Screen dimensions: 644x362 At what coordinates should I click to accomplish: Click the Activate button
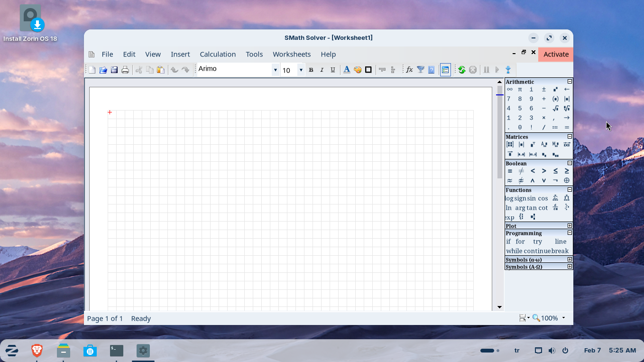coord(556,54)
